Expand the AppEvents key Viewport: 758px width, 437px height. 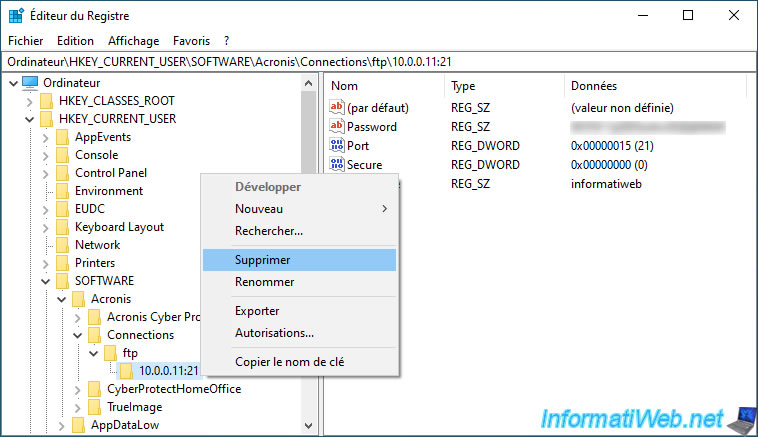[45, 138]
